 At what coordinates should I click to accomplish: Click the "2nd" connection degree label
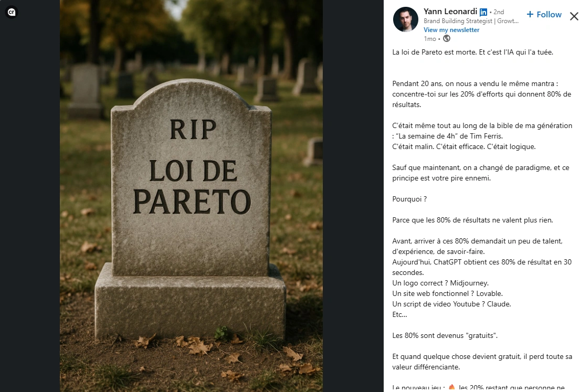point(499,12)
